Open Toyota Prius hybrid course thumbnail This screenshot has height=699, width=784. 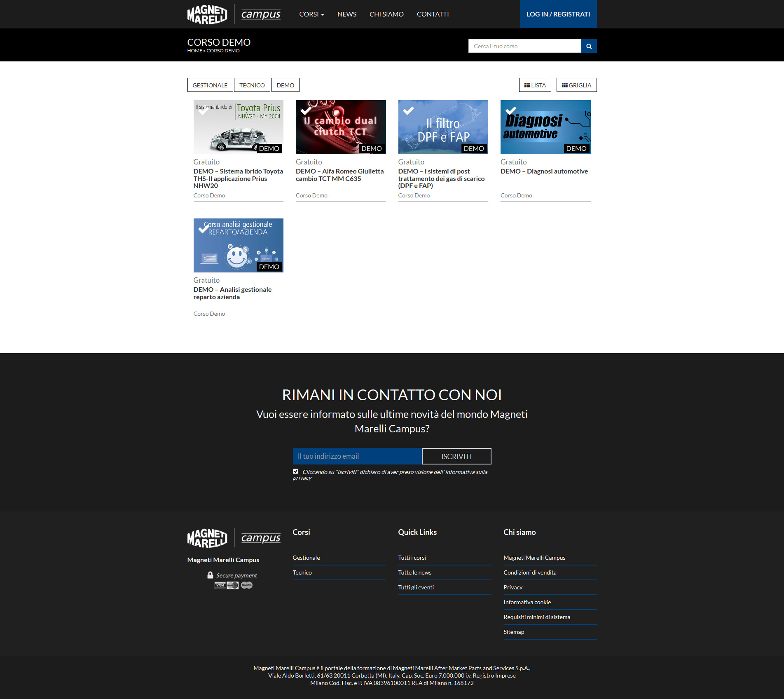(x=239, y=127)
